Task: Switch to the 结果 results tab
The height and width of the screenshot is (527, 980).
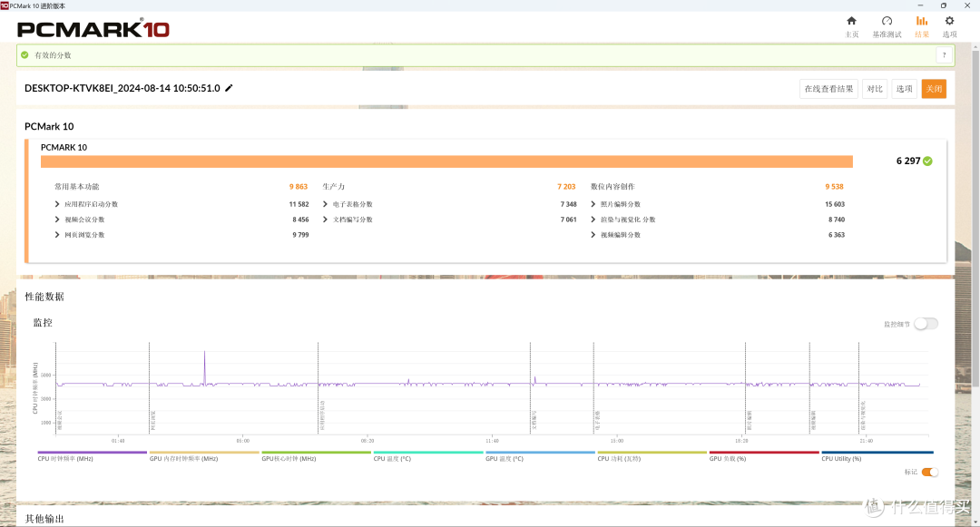Action: point(922,26)
